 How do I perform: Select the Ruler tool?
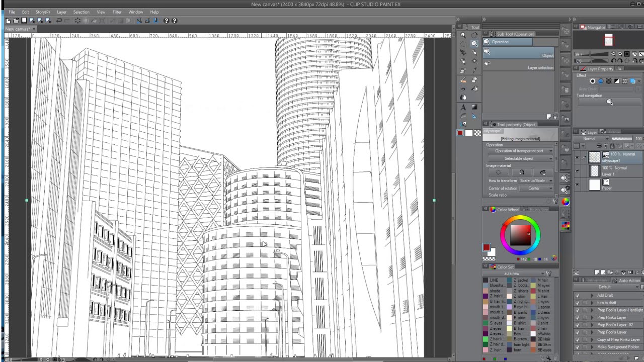click(x=474, y=116)
